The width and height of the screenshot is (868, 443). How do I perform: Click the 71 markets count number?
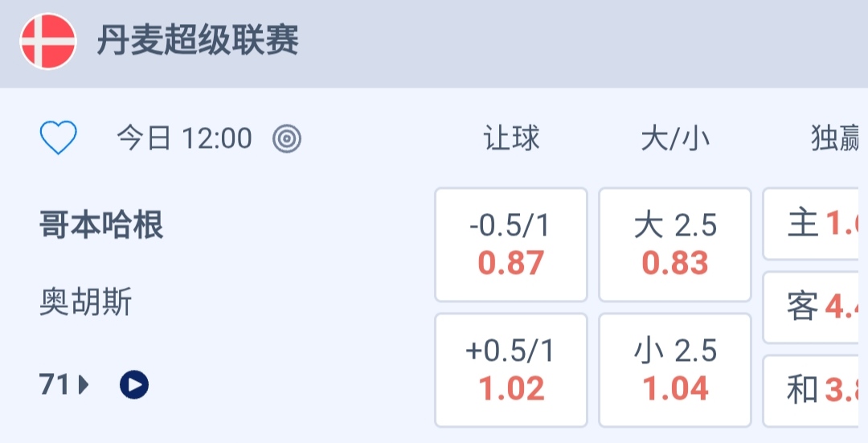[55, 386]
